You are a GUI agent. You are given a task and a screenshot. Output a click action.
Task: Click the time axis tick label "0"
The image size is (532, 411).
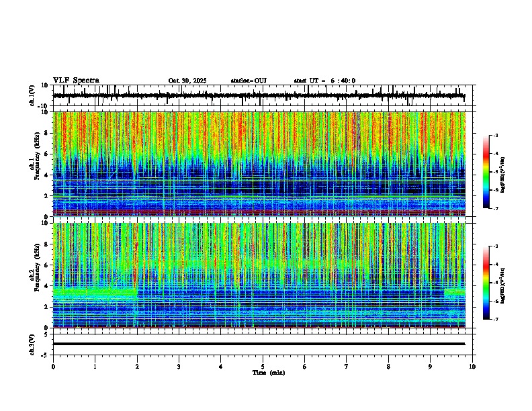(53, 367)
